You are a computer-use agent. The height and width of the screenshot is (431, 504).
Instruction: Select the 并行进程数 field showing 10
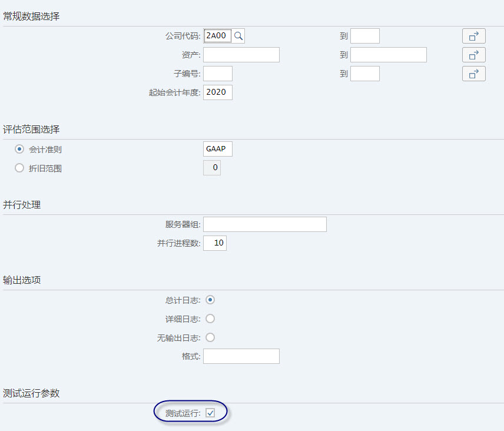point(214,243)
